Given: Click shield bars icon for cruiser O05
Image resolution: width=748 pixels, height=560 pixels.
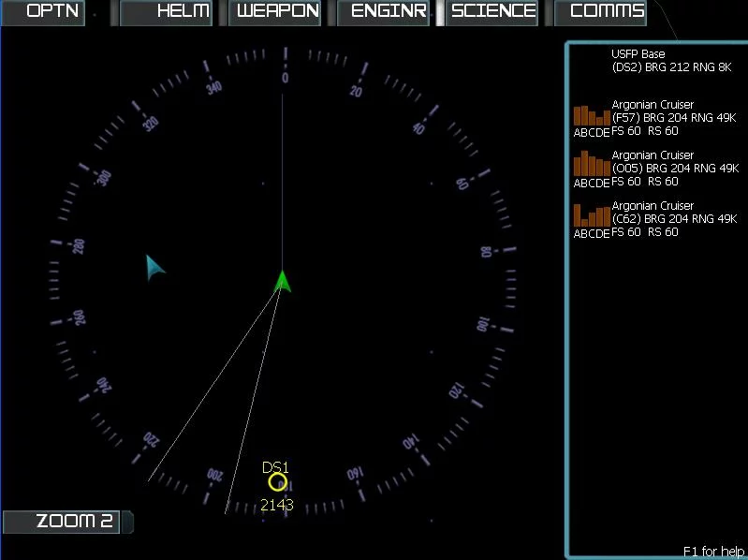Looking at the screenshot, I should click(x=592, y=164).
